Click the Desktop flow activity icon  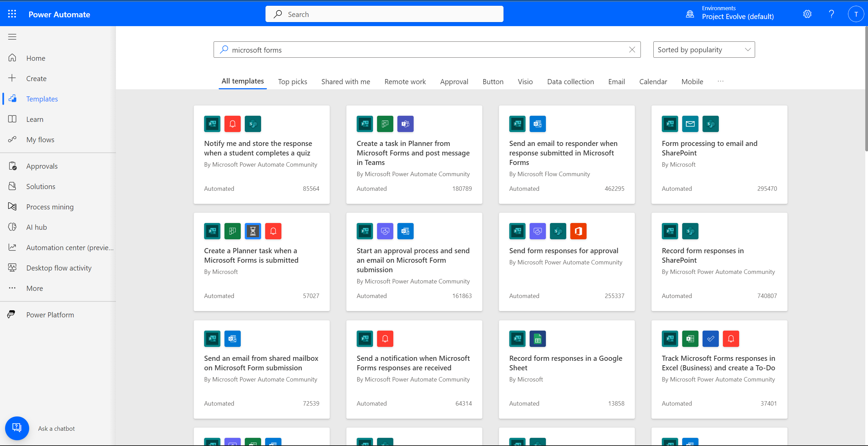[x=13, y=267]
